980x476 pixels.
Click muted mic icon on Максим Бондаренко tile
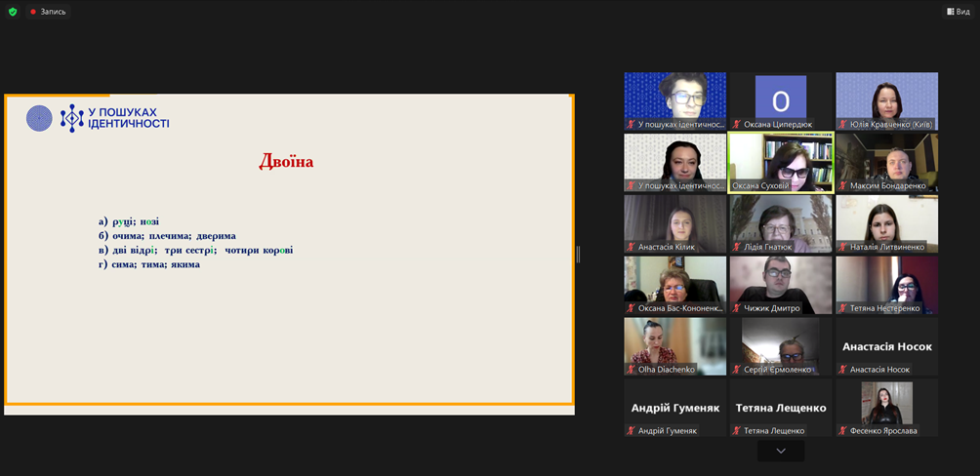[x=842, y=186]
